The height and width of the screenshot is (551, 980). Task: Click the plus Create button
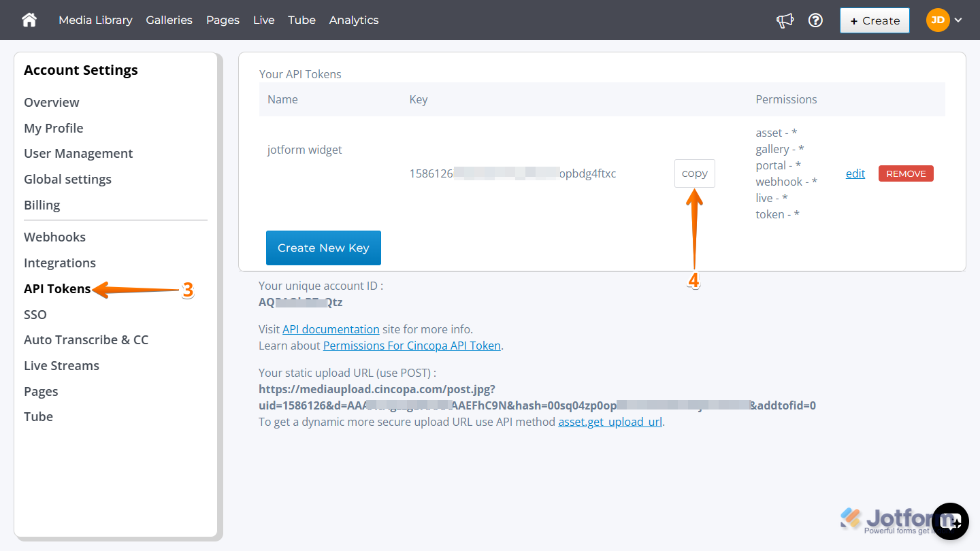pos(875,20)
